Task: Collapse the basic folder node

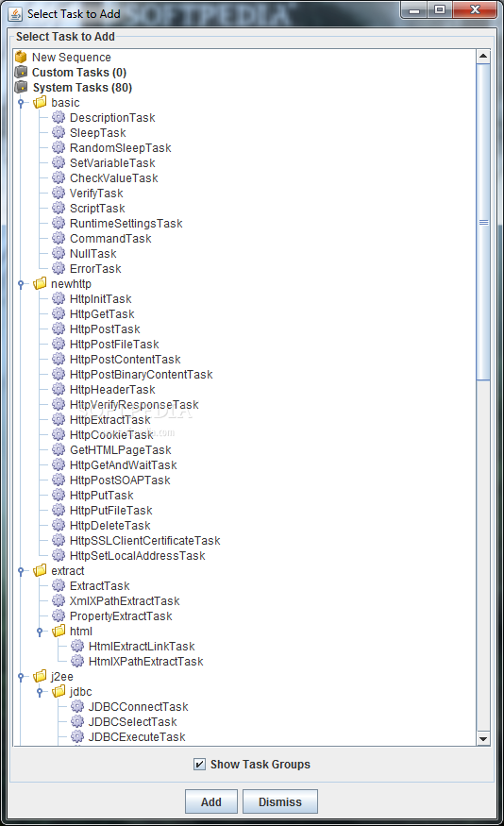Action: pyautogui.click(x=21, y=103)
